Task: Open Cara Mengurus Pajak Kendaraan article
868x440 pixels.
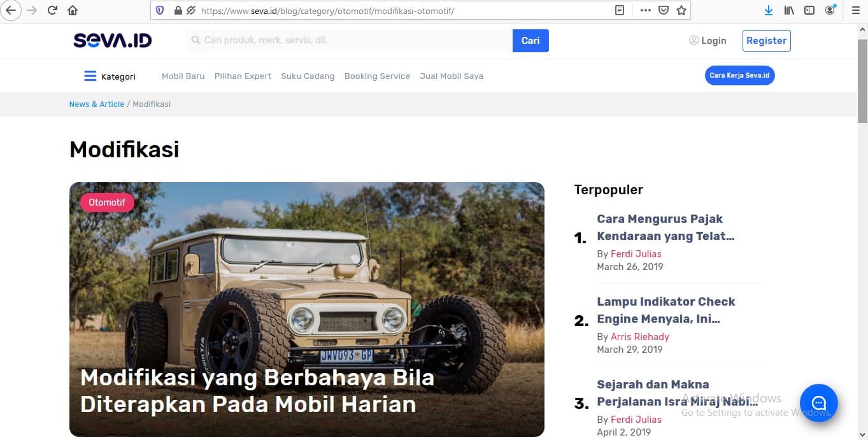Action: pyautogui.click(x=665, y=227)
